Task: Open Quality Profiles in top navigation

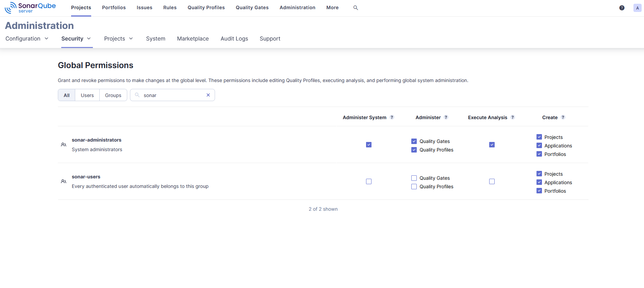Action: coord(206,7)
